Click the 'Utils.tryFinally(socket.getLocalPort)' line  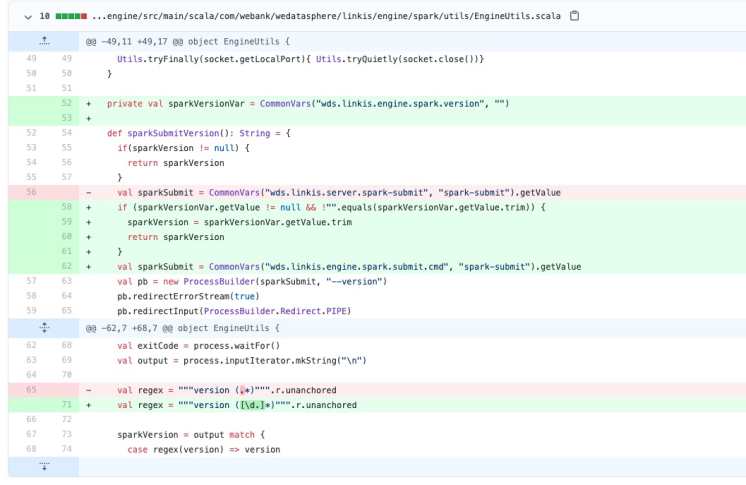click(x=300, y=59)
